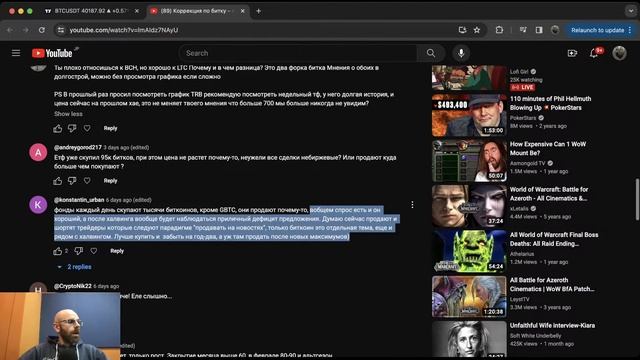
Task: Close the YouTube tab
Action: [x=242, y=11]
